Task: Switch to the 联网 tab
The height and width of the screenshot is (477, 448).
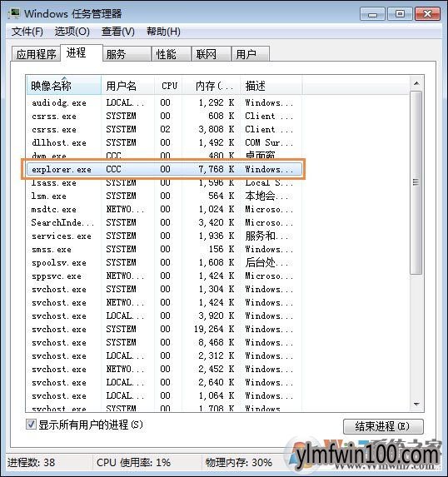Action: pos(211,54)
